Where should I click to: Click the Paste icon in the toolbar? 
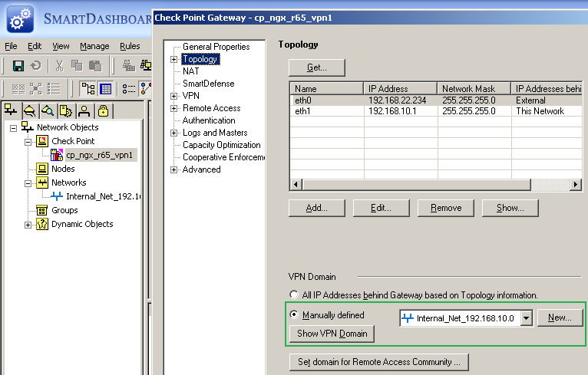(x=95, y=66)
